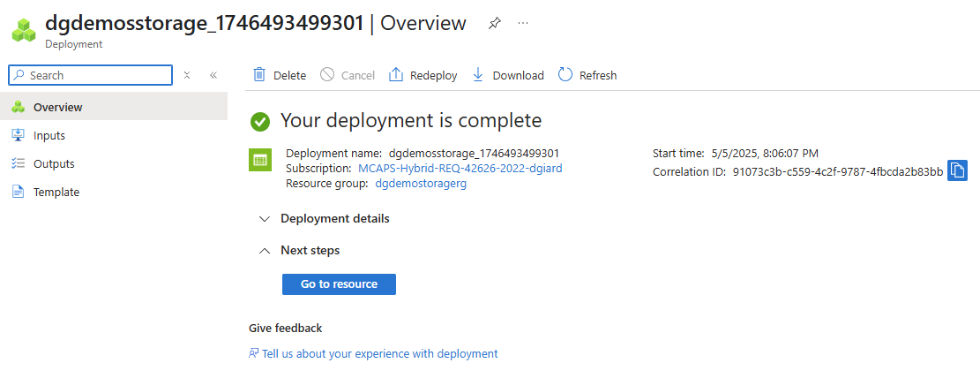Select Overview in the sidebar

57,107
